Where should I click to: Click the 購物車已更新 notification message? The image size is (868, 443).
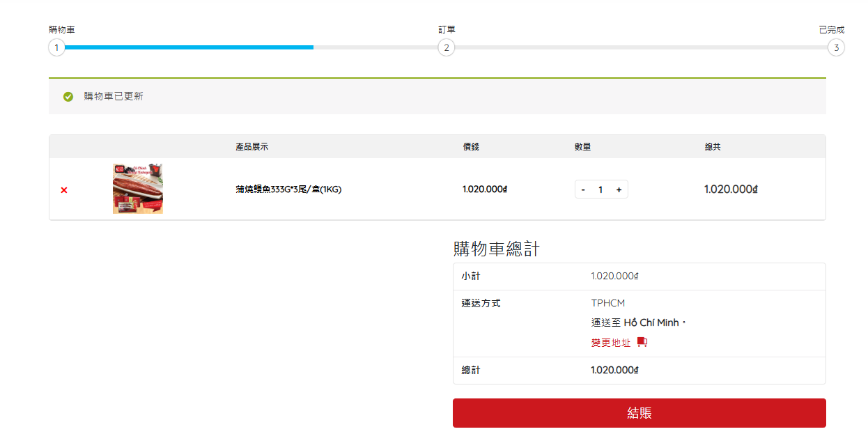[114, 97]
